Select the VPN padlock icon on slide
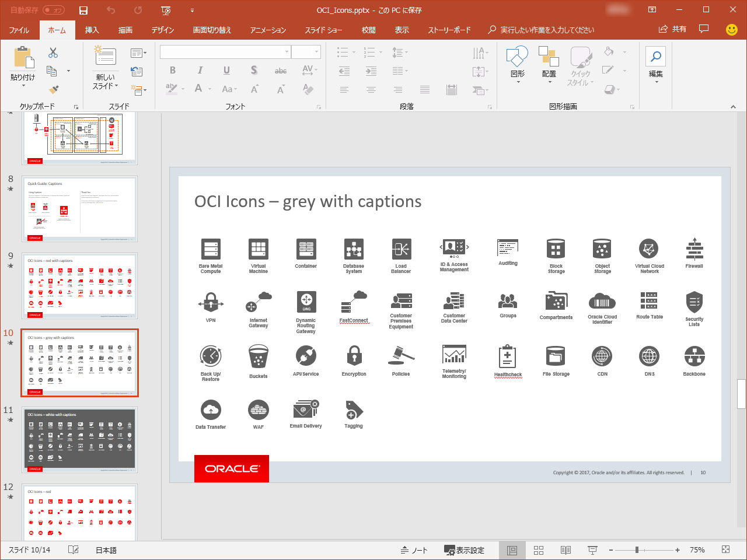The image size is (747, 560). [211, 303]
